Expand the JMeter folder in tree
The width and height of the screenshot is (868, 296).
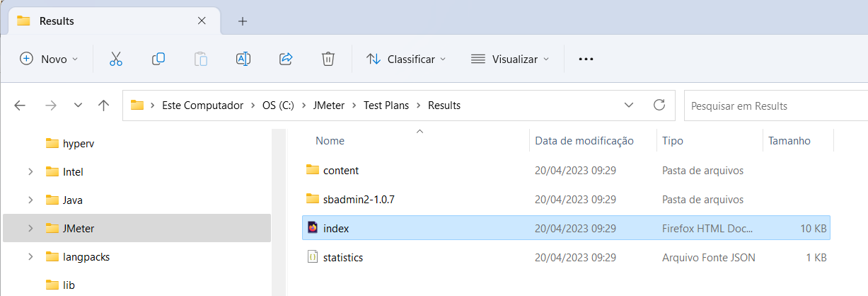(30, 228)
